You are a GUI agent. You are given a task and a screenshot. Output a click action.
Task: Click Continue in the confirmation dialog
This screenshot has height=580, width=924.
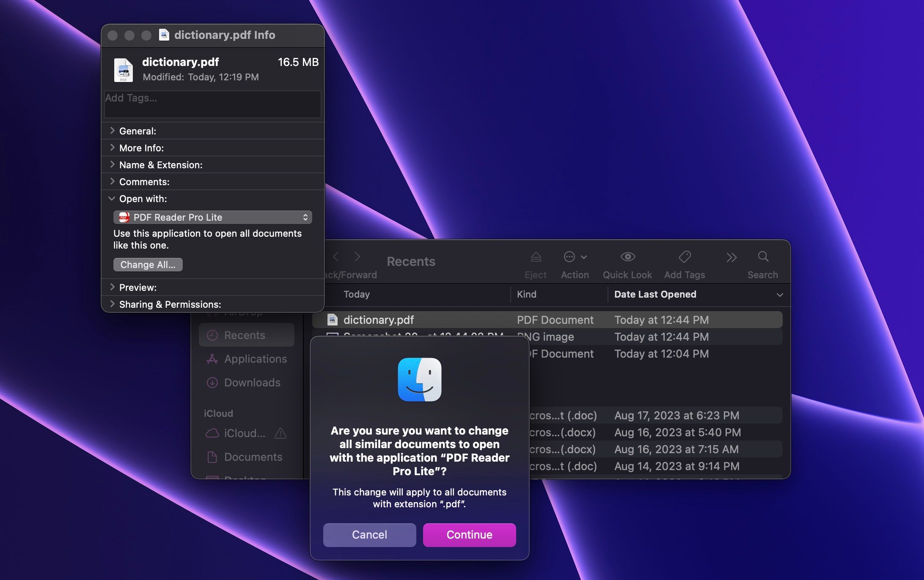pos(469,535)
